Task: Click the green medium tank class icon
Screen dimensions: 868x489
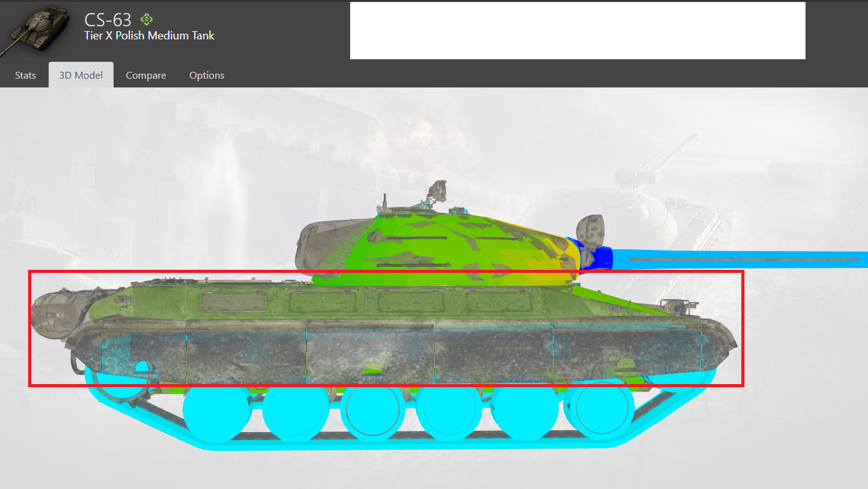Action: click(147, 19)
